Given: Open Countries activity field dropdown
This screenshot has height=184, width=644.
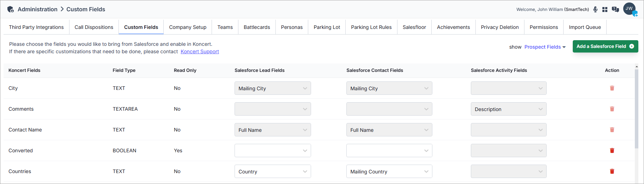Looking at the screenshot, I should (509, 171).
